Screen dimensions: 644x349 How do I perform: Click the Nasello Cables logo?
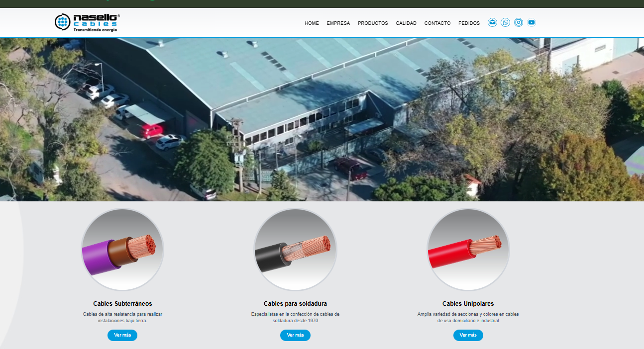pos(87,22)
